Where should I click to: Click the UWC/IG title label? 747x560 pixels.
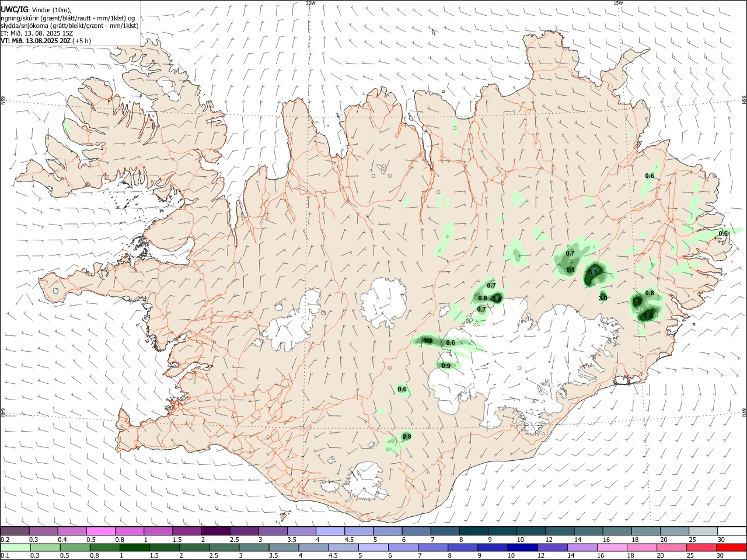pyautogui.click(x=14, y=9)
